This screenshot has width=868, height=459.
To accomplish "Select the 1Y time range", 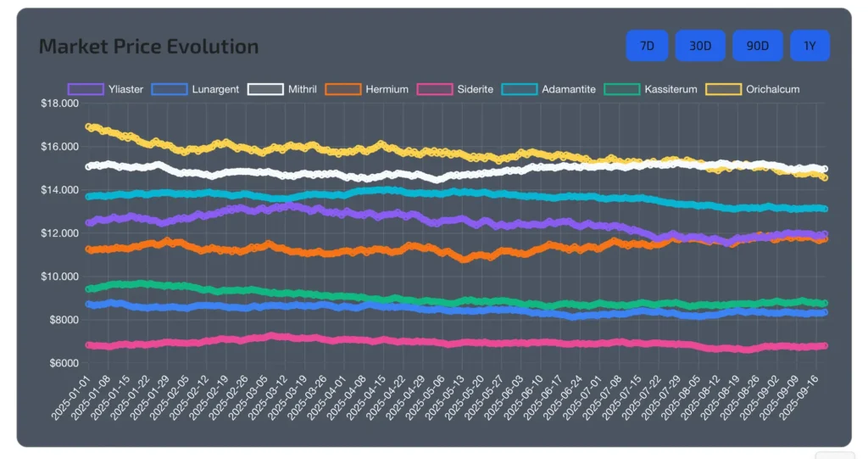I will click(x=810, y=46).
